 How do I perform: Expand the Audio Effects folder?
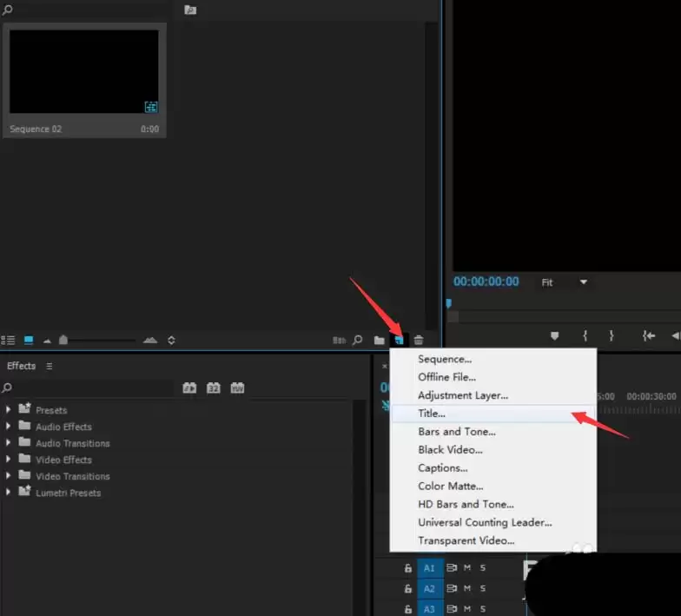click(10, 427)
